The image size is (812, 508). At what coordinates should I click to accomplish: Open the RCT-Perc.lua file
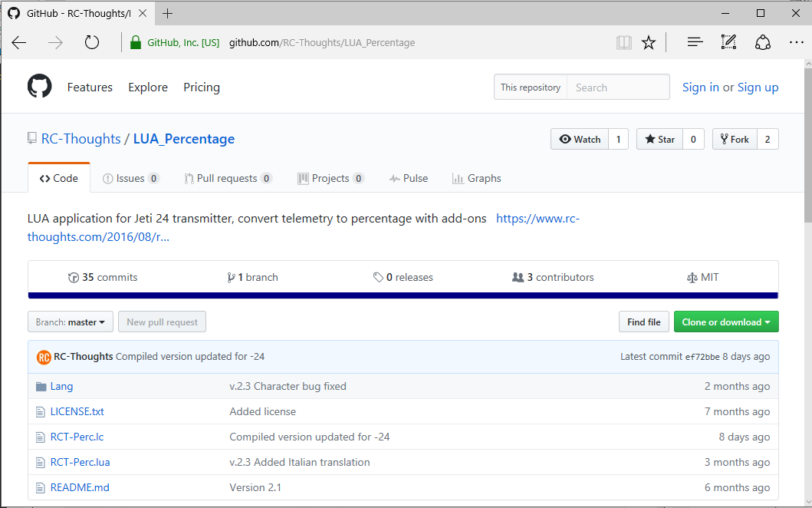click(81, 462)
